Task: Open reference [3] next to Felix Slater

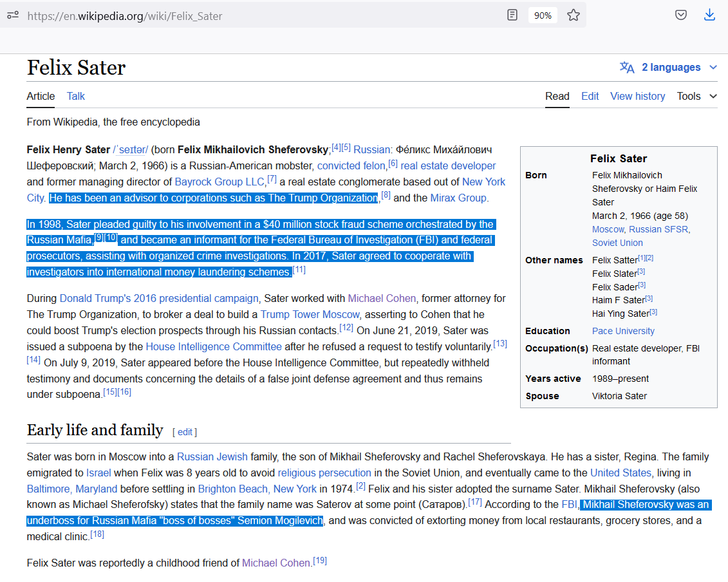Action: 641,271
